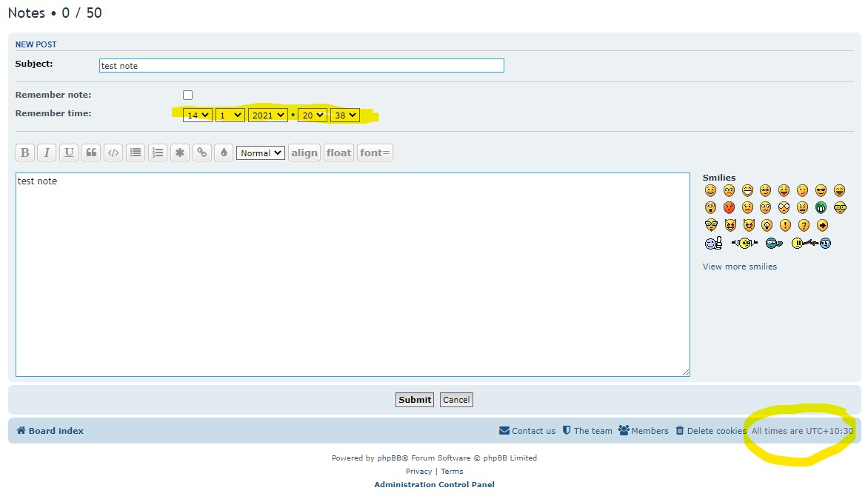This screenshot has width=868, height=499.
Task: Open the year 2021 dropdown
Action: (267, 114)
